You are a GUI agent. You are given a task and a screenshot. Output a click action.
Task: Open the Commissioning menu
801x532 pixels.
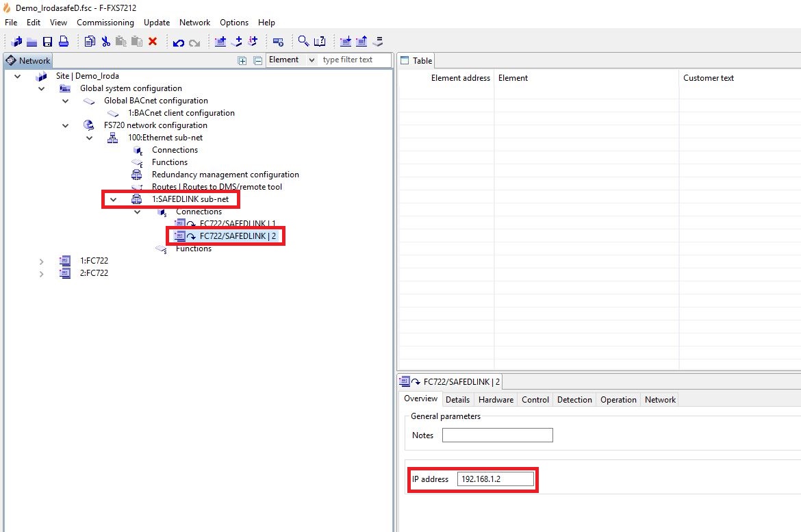pyautogui.click(x=105, y=23)
